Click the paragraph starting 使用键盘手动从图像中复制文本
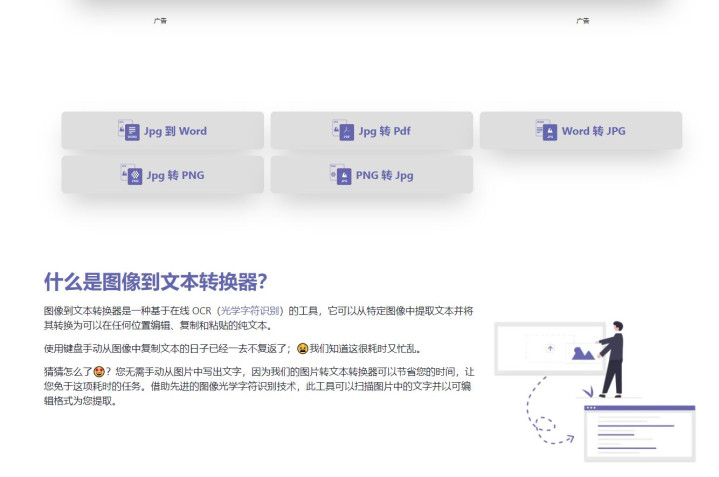 click(x=232, y=349)
